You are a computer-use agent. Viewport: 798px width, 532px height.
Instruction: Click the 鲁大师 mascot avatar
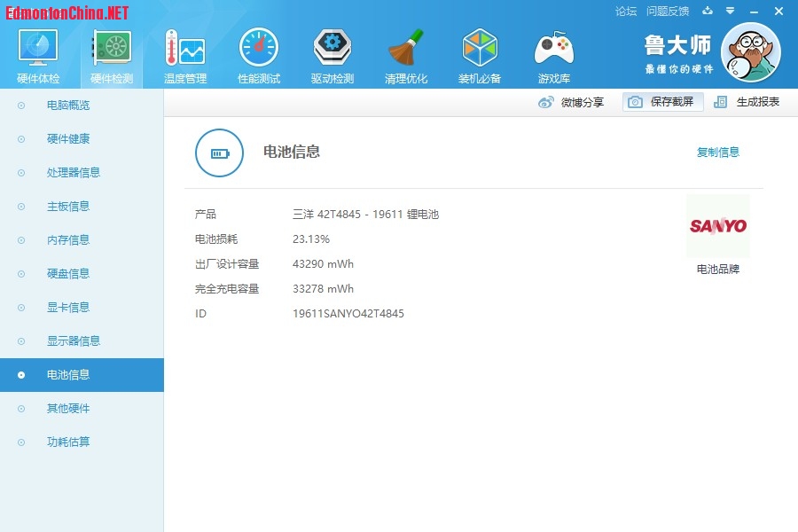click(x=751, y=52)
